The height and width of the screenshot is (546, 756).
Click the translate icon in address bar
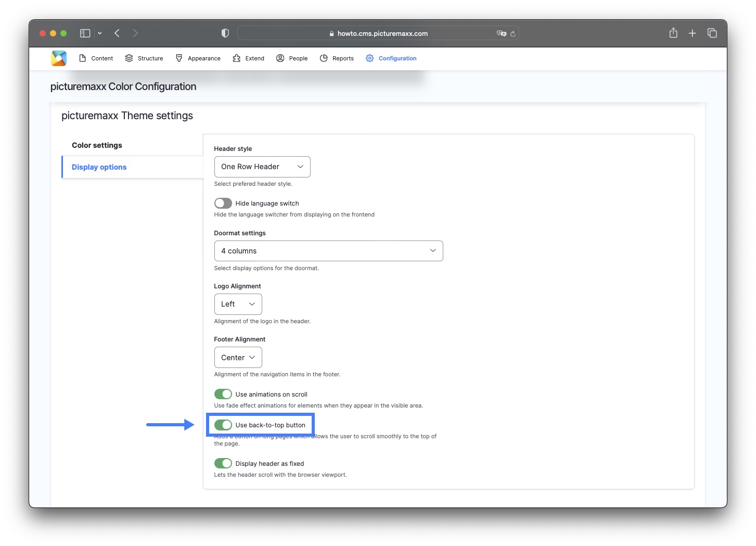[501, 33]
